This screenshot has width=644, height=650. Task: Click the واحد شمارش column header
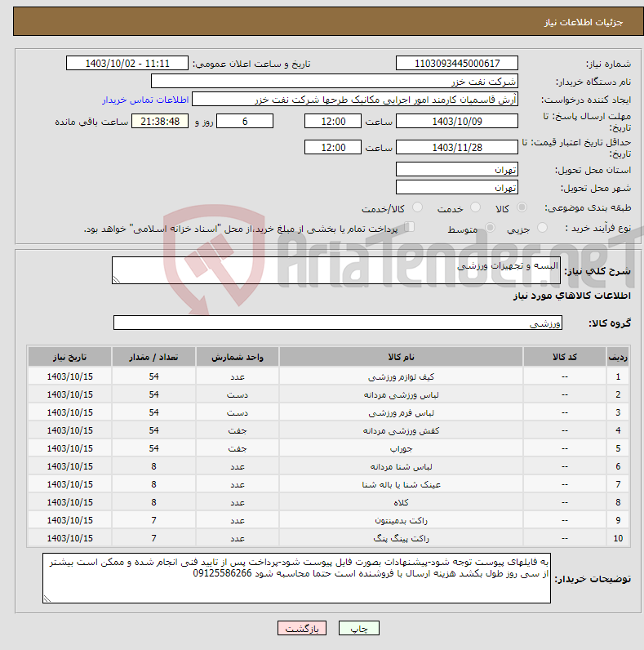coord(237,357)
